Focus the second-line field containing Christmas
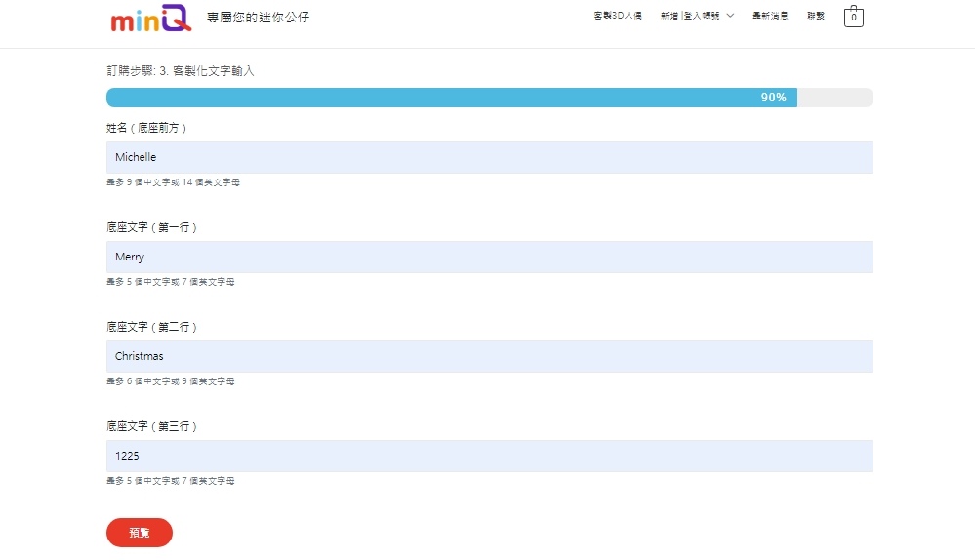975x560 pixels. coord(489,356)
